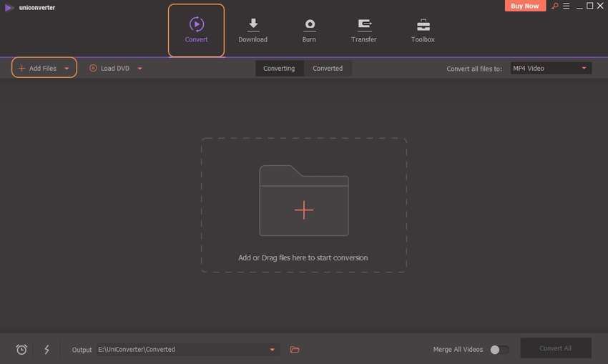This screenshot has height=364, width=608.
Task: Expand the Add Files dropdown arrow
Action: tap(67, 69)
